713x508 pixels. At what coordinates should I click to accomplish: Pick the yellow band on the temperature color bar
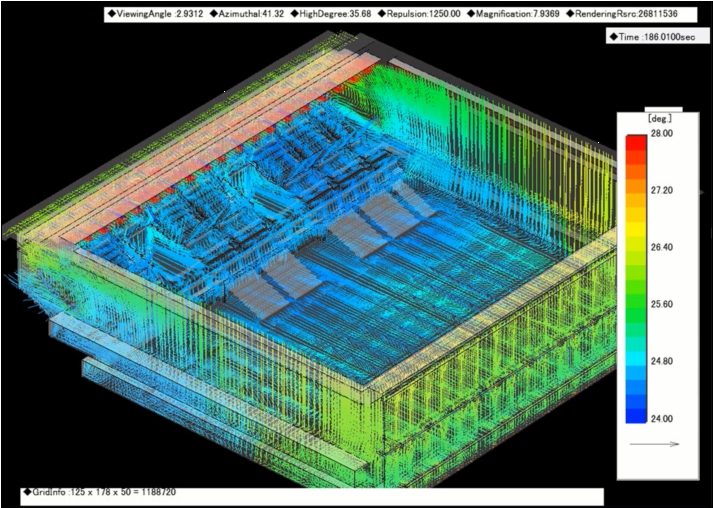pos(636,229)
